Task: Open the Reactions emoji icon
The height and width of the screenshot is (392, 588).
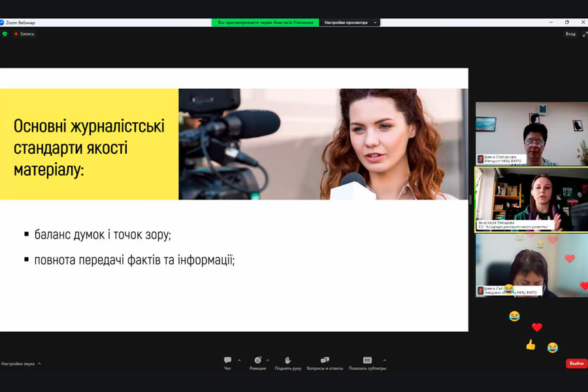Action: (x=257, y=360)
